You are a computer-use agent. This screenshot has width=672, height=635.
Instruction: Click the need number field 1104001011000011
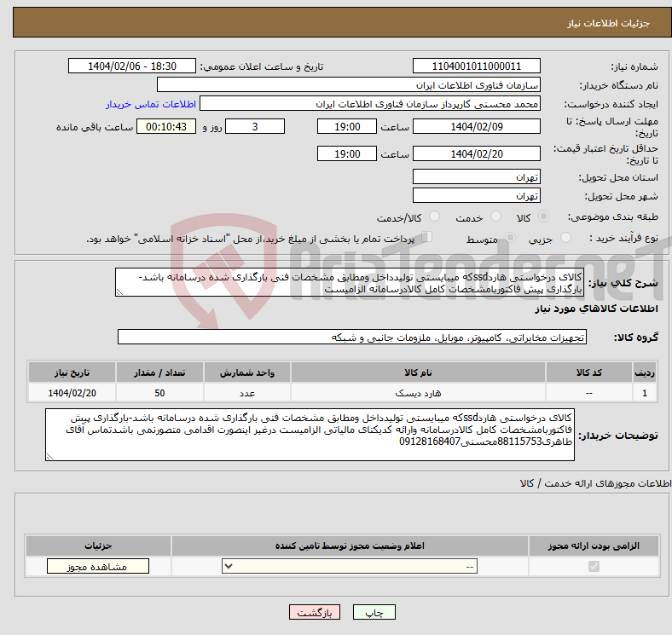pos(476,66)
